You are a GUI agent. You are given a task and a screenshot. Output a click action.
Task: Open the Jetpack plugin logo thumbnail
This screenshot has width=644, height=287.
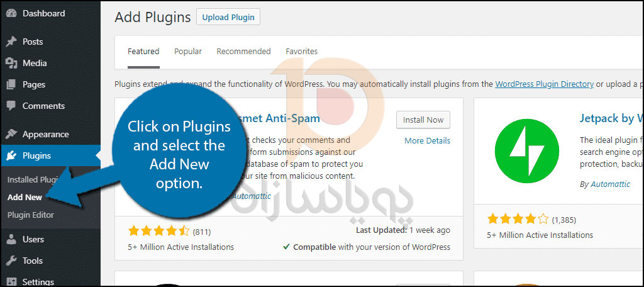coord(527,151)
